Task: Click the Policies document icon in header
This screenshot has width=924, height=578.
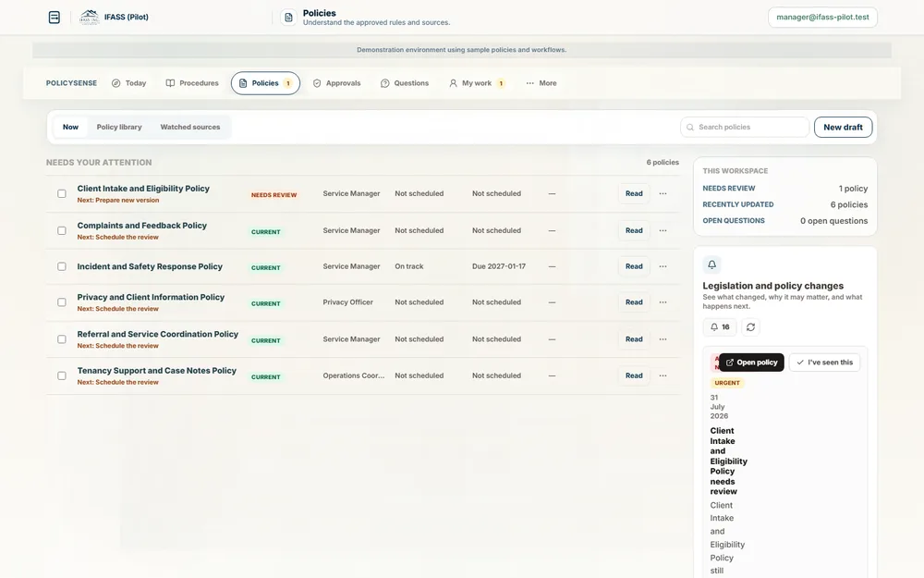Action: pyautogui.click(x=288, y=18)
